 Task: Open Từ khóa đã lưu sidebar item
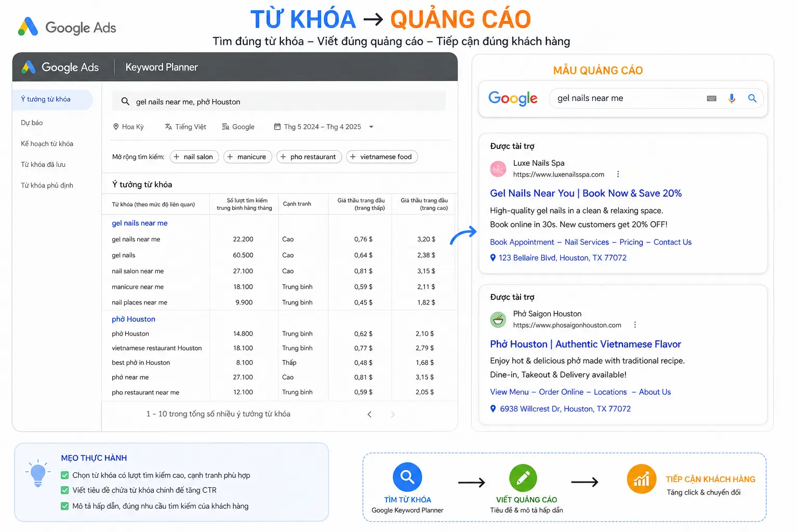[x=43, y=164]
